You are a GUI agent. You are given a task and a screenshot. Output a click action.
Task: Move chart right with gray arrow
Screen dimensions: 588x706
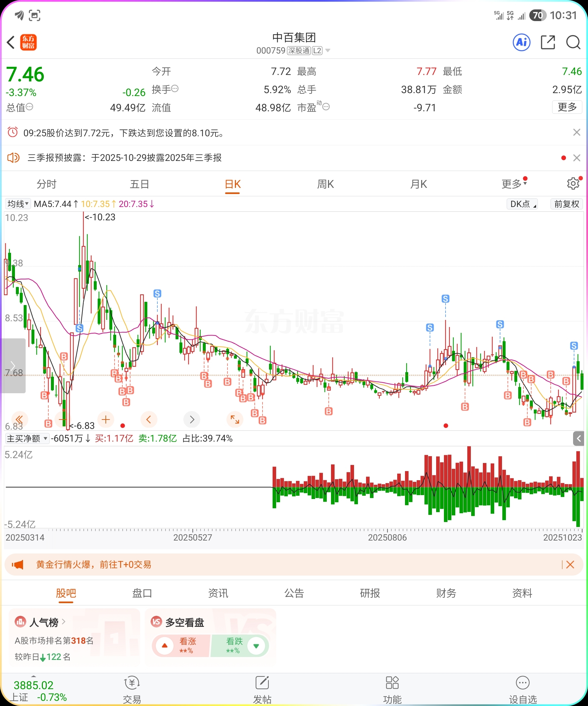[x=192, y=419]
